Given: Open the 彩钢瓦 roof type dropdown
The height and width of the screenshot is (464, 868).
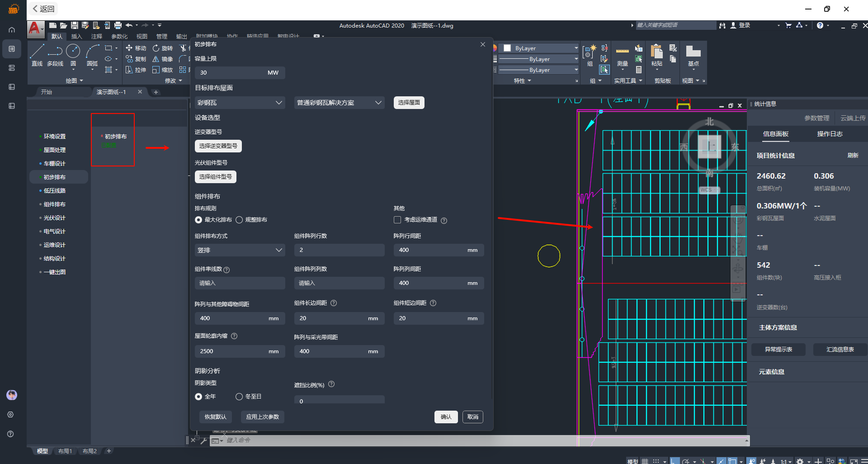Looking at the screenshot, I should click(240, 103).
